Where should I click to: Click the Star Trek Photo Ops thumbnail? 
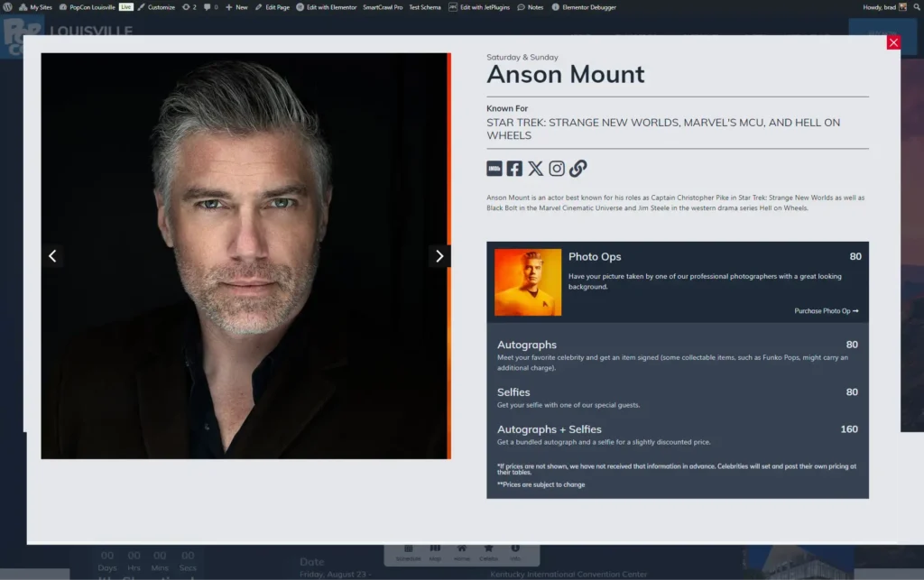(528, 282)
